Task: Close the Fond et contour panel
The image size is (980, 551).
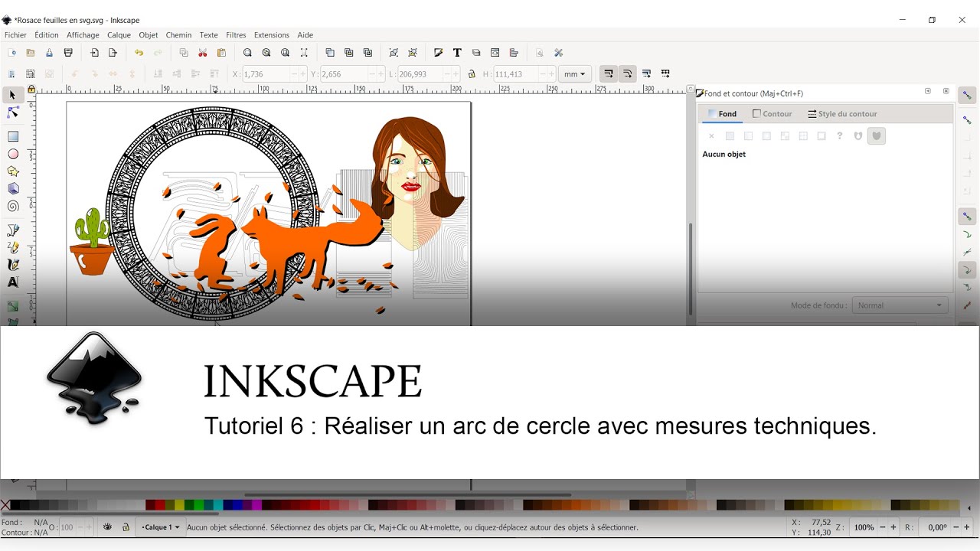Action: 946,91
